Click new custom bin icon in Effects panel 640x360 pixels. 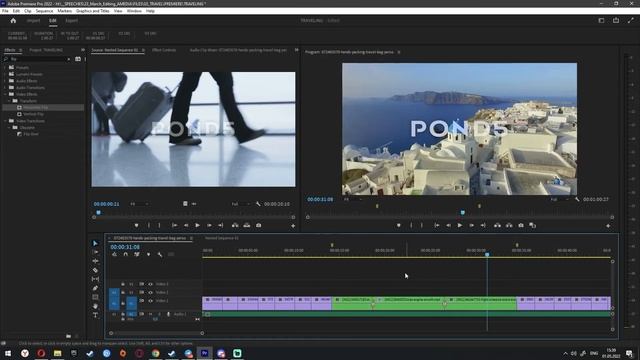pos(68,336)
